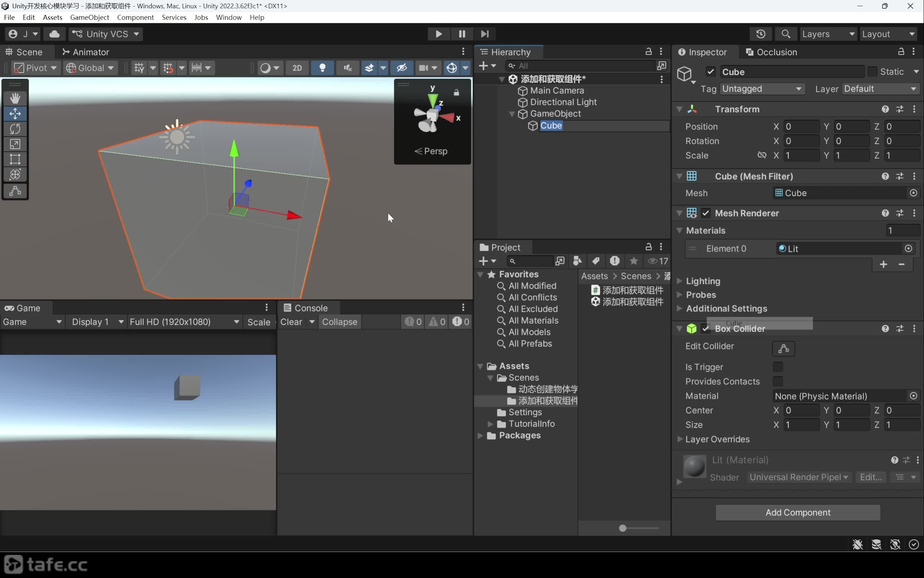
Task: Expand Additional Settings section
Action: click(680, 309)
